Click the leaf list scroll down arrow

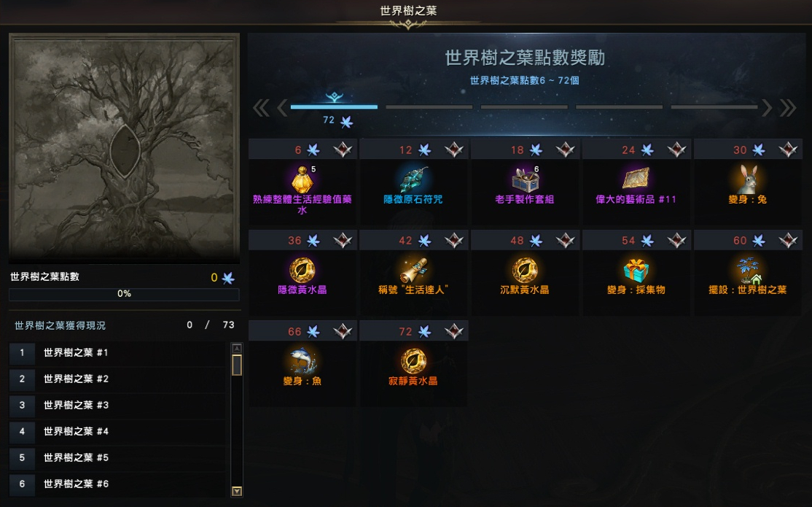coord(237,490)
